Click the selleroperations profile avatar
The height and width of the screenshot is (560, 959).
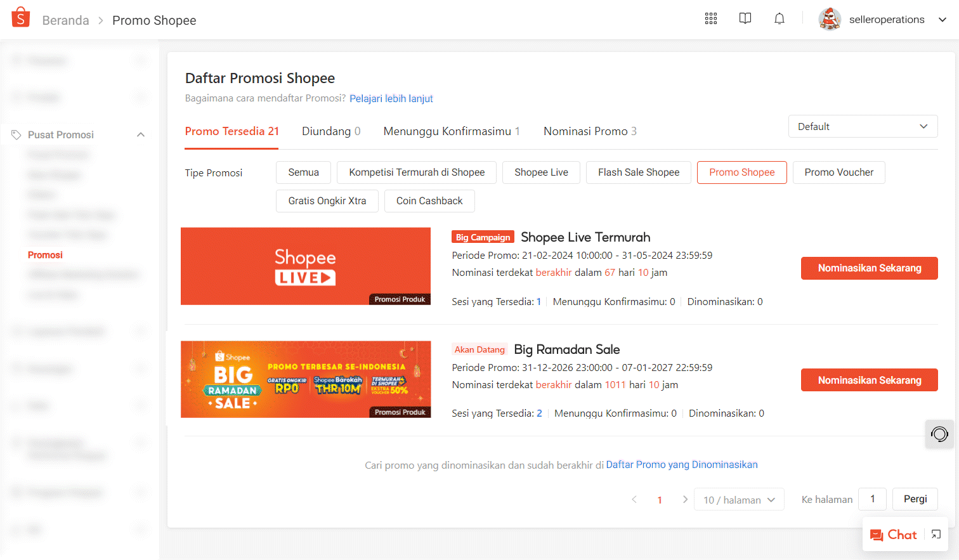click(830, 19)
